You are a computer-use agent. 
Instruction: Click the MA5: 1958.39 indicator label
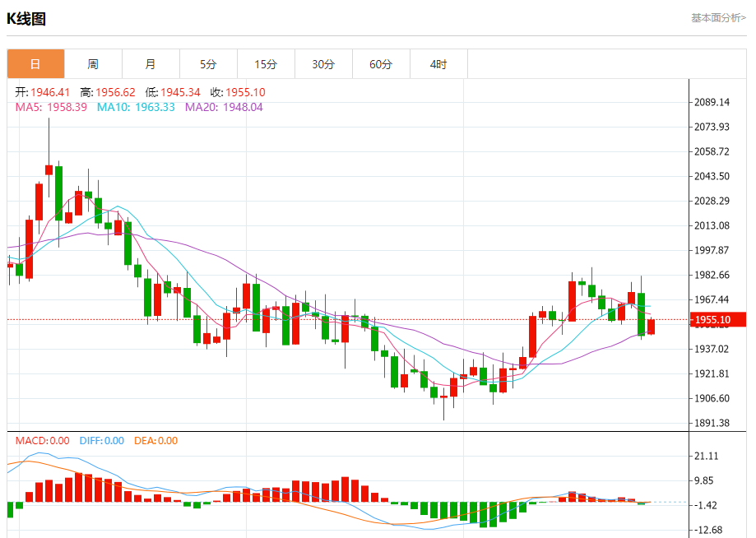click(x=51, y=107)
